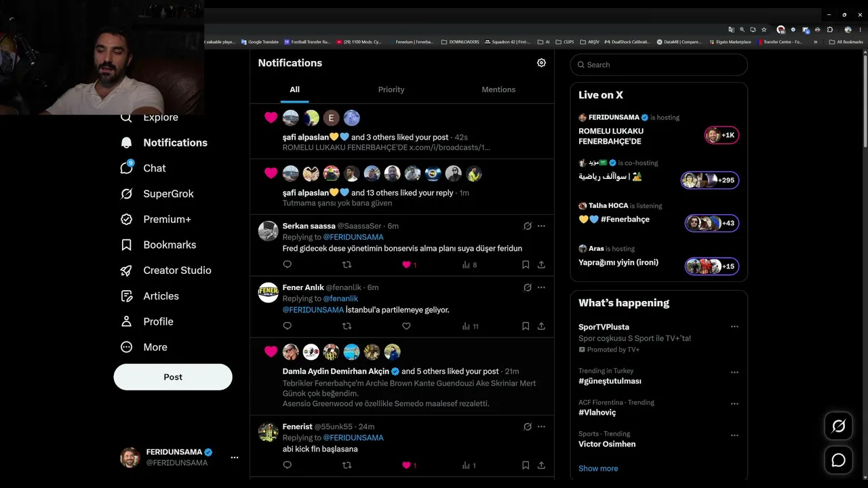Open Fenerist's profile avatar

point(269,432)
